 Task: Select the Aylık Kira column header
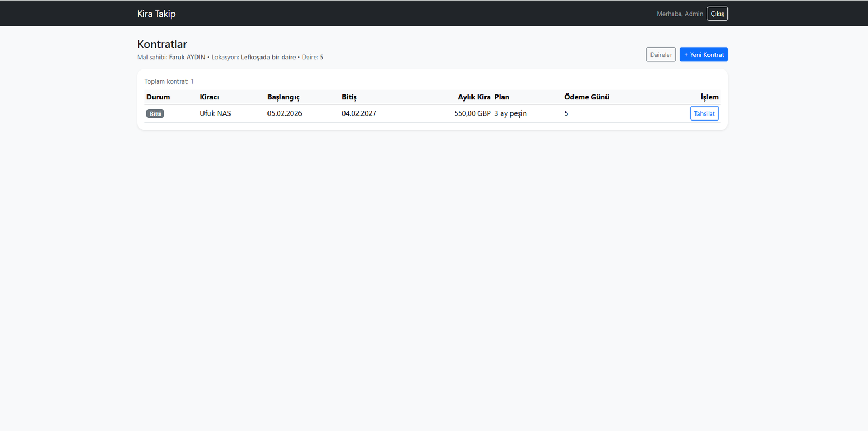[474, 97]
